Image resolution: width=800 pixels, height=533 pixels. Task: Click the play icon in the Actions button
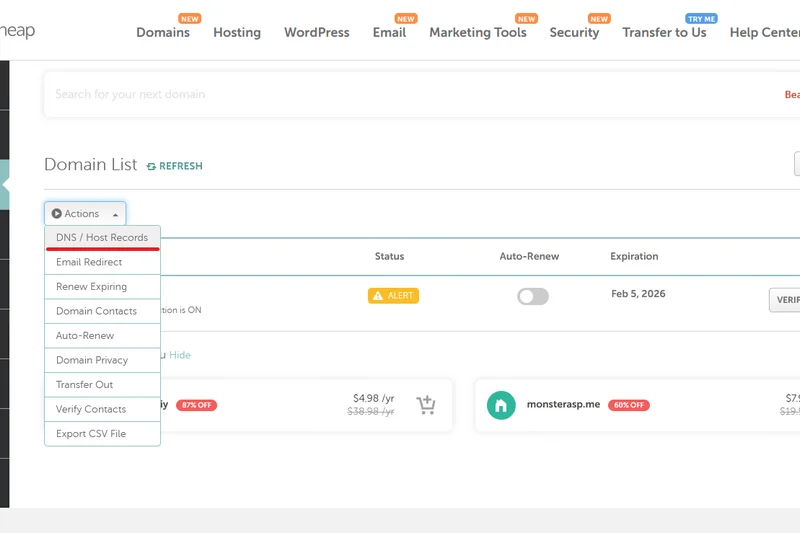click(x=57, y=214)
